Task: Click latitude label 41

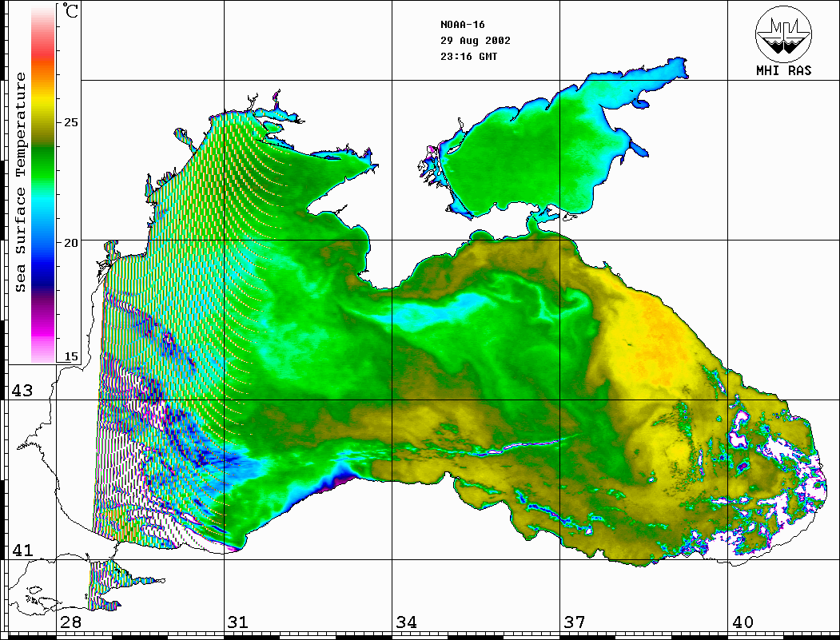Action: pyautogui.click(x=22, y=550)
